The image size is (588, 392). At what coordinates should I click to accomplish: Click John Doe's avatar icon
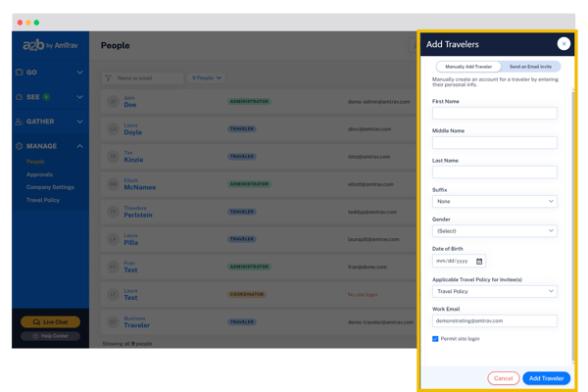[111, 101]
